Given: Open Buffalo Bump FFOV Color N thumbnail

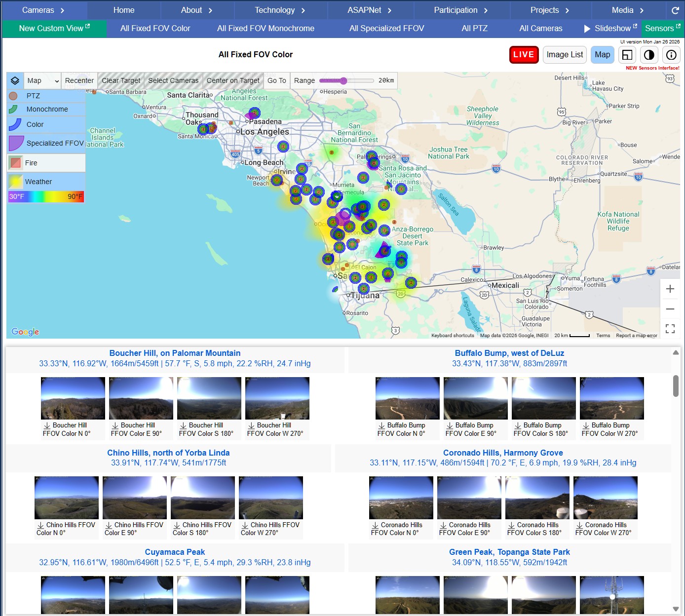Looking at the screenshot, I should pos(407,398).
